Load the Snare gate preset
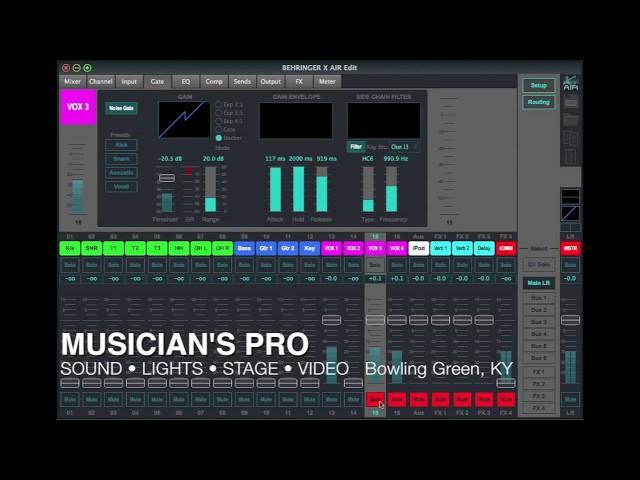640x480 pixels. click(121, 159)
